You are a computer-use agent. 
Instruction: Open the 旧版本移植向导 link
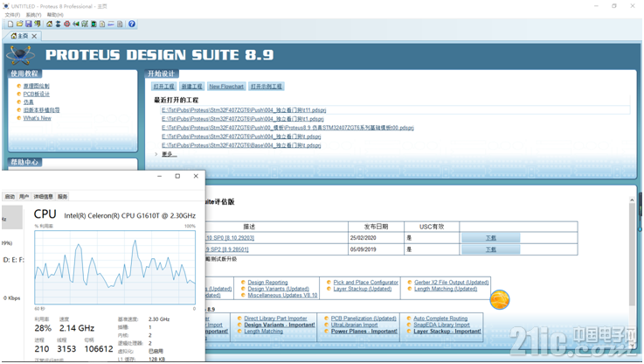click(x=41, y=110)
